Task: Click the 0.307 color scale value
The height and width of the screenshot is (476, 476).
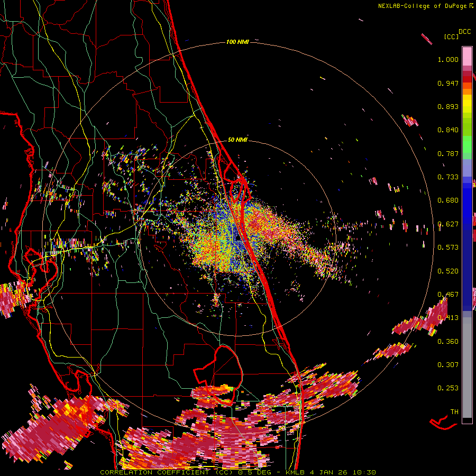Action: coord(448,365)
